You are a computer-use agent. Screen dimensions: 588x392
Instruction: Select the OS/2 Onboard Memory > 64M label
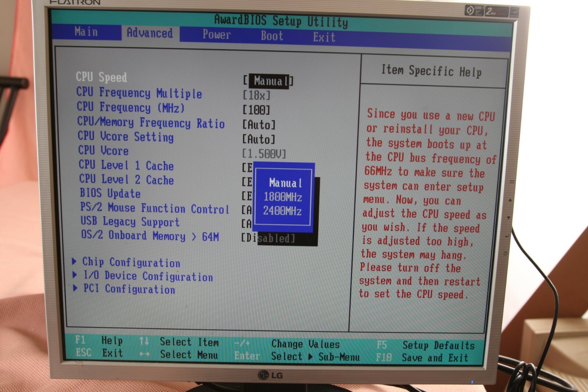click(150, 236)
